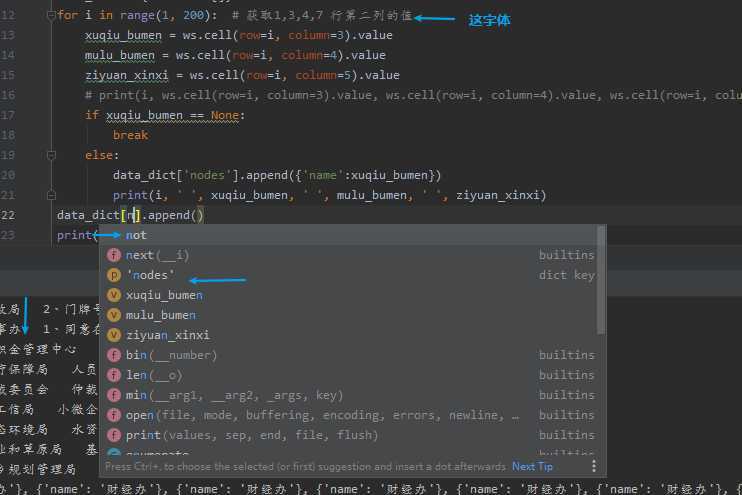742x495 pixels.
Task: Click the function icon beside open
Action: [114, 415]
